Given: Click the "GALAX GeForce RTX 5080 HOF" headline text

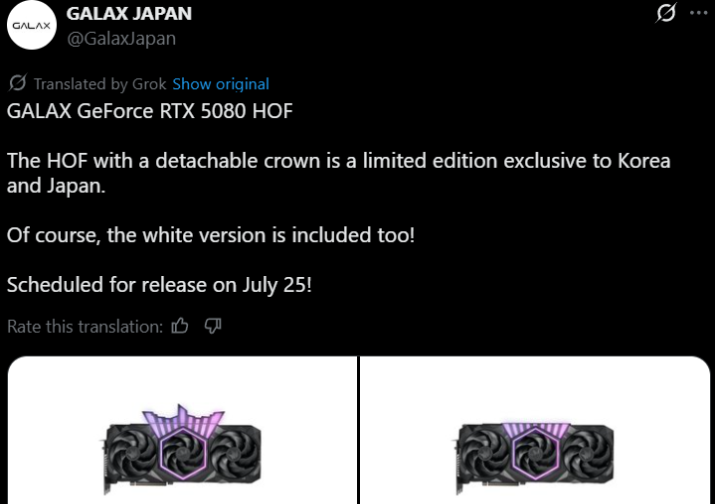Looking at the screenshot, I should pyautogui.click(x=150, y=111).
